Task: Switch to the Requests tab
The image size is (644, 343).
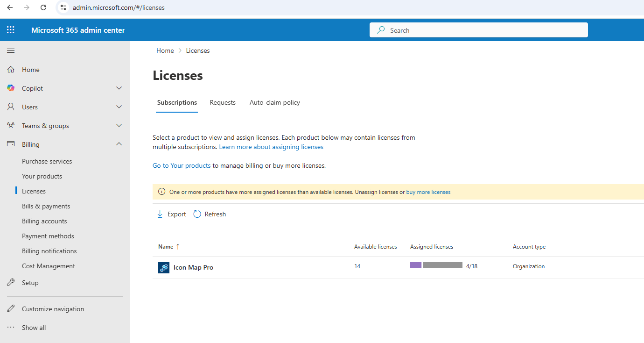Action: point(223,102)
